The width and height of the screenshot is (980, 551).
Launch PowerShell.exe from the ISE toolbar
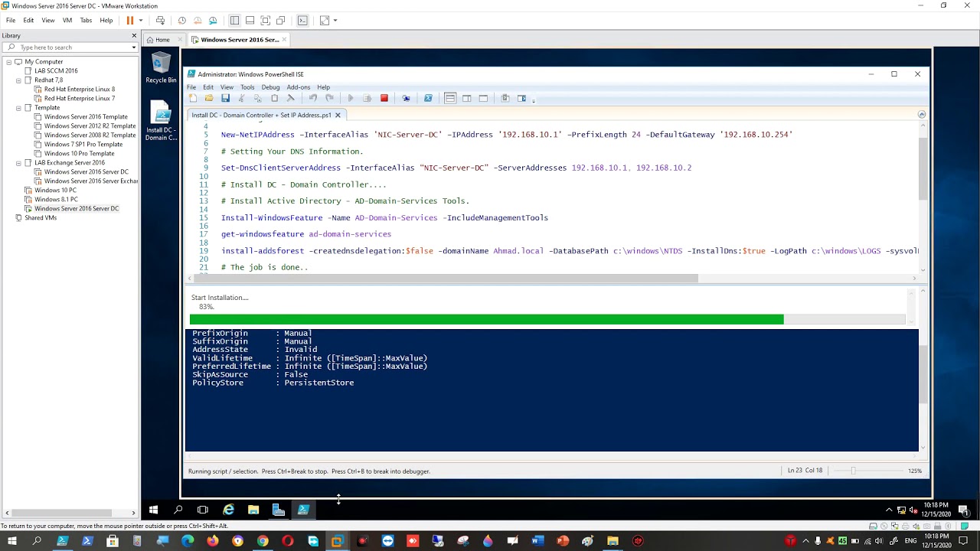click(428, 98)
